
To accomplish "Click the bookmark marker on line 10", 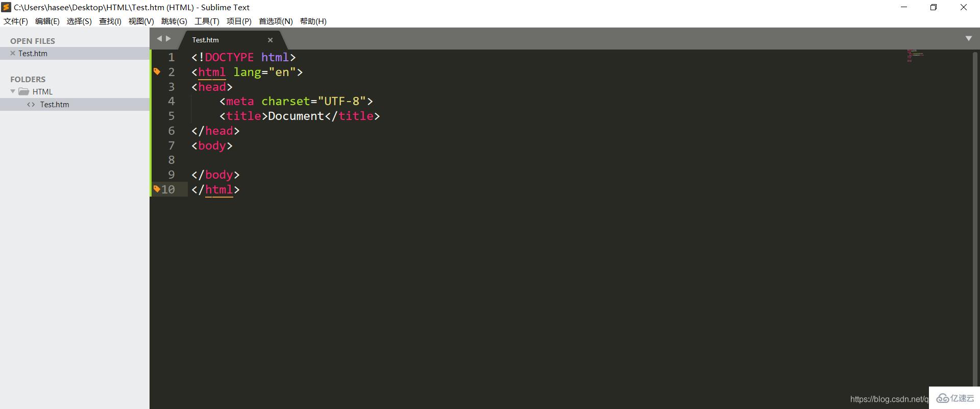I will [157, 189].
